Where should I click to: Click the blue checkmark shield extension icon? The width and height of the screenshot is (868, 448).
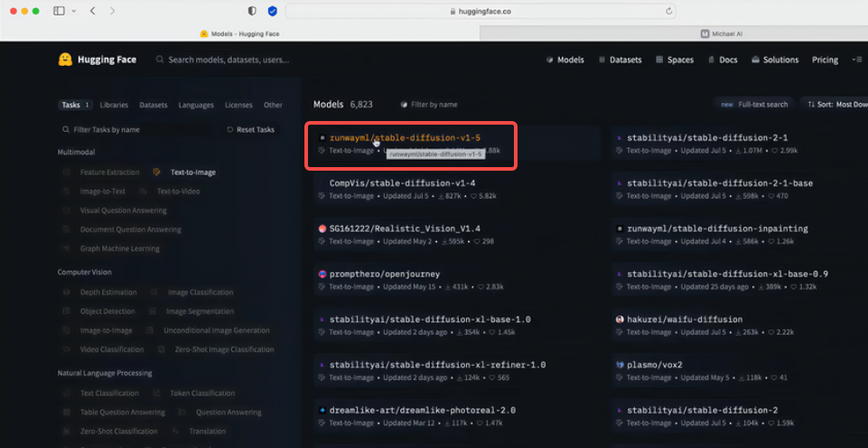273,11
